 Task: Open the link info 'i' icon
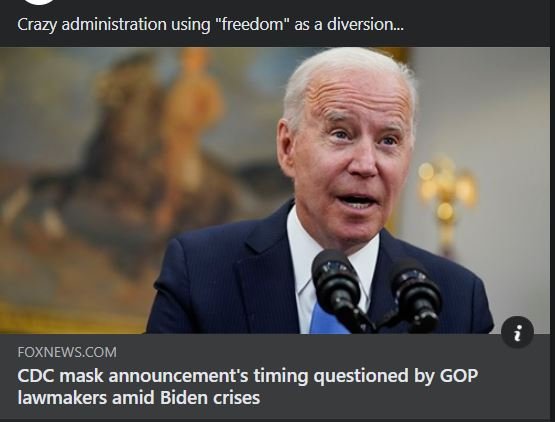pyautogui.click(x=517, y=332)
